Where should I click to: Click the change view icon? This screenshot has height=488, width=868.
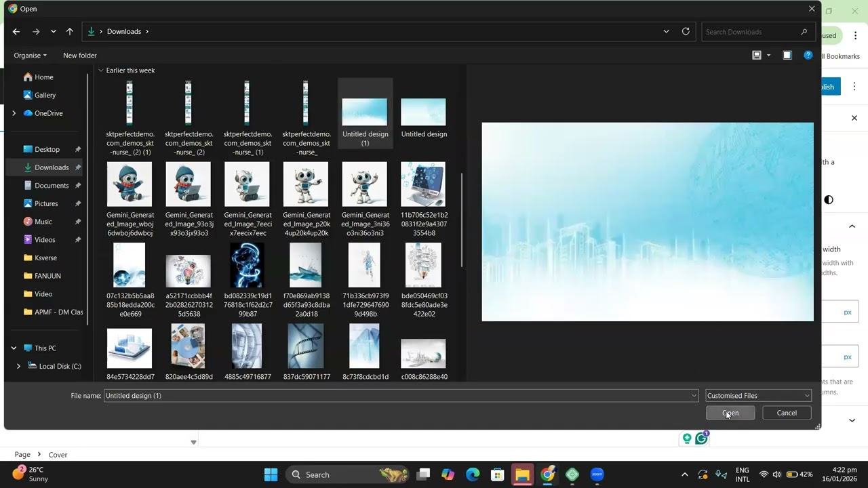[757, 56]
